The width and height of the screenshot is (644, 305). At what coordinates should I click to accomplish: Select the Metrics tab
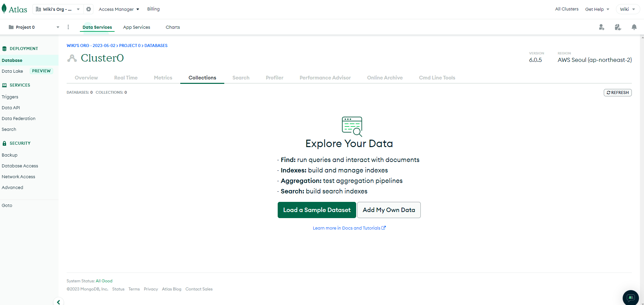pos(163,78)
